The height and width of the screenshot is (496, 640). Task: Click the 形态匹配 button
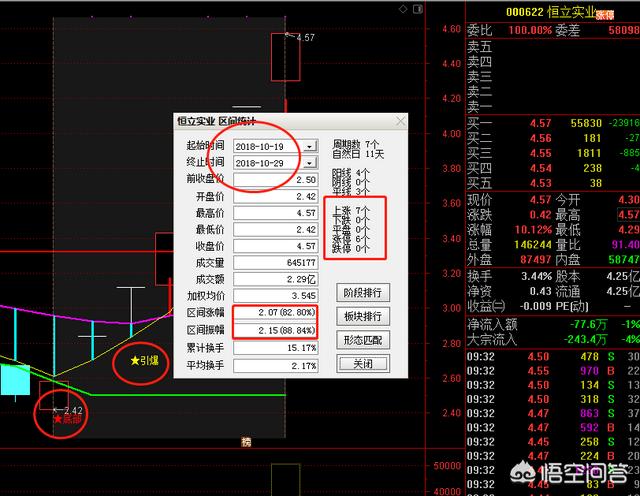(x=363, y=340)
